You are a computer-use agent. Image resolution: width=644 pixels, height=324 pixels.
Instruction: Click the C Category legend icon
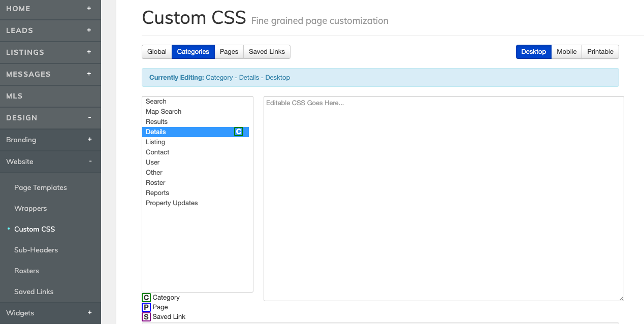[x=146, y=297]
